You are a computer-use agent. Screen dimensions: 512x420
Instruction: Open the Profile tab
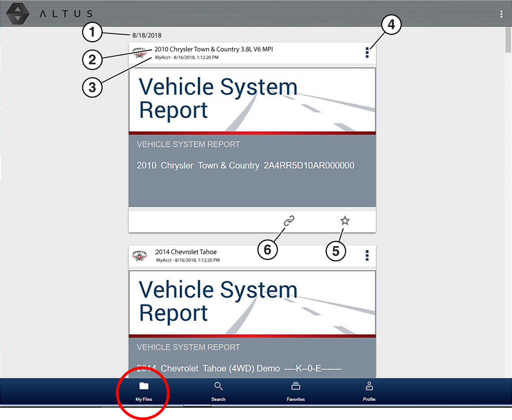(x=369, y=392)
